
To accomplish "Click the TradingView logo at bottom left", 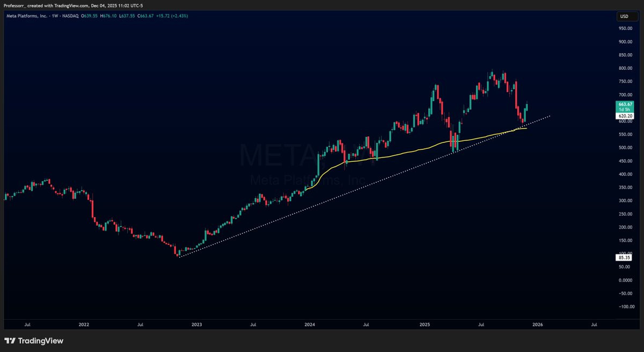I will pyautogui.click(x=34, y=341).
